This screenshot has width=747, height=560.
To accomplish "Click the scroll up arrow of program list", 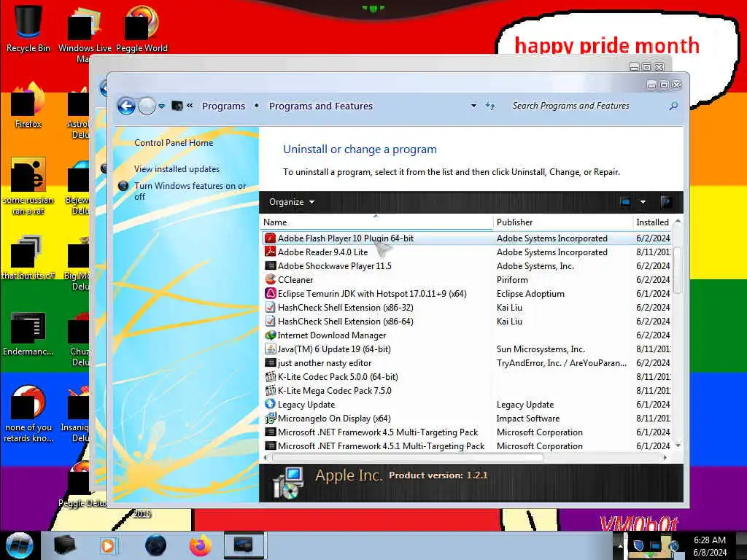I will click(678, 222).
